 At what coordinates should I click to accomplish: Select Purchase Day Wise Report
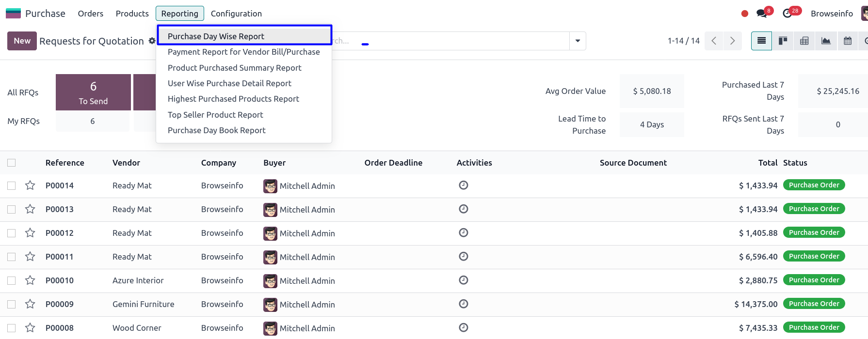click(216, 36)
